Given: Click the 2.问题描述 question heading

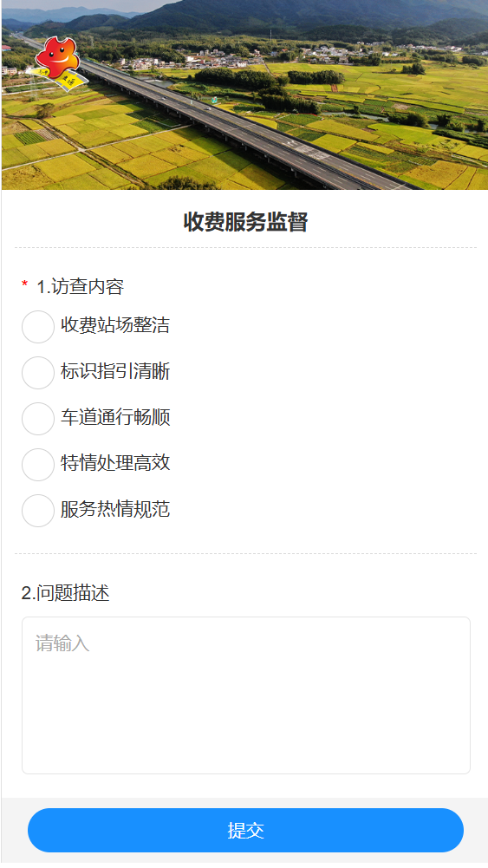Looking at the screenshot, I should click(65, 593).
